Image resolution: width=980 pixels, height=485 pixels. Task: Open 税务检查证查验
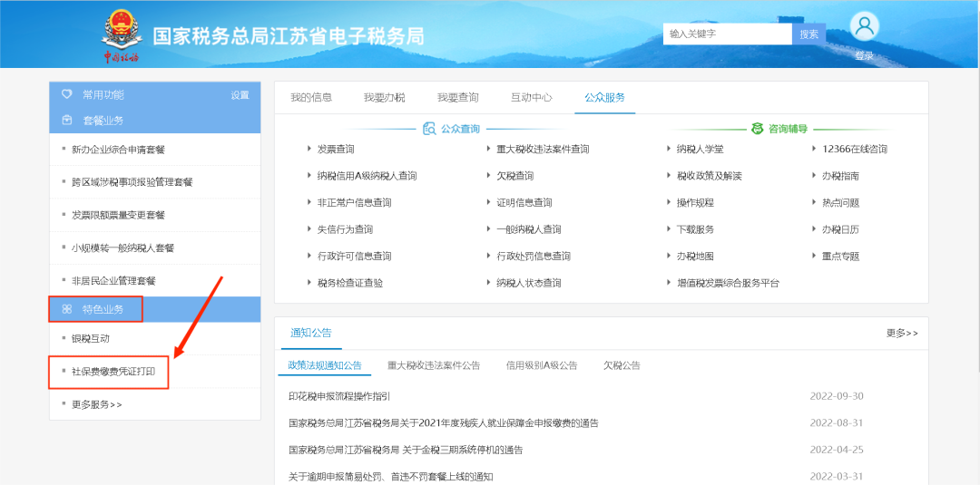(x=350, y=284)
